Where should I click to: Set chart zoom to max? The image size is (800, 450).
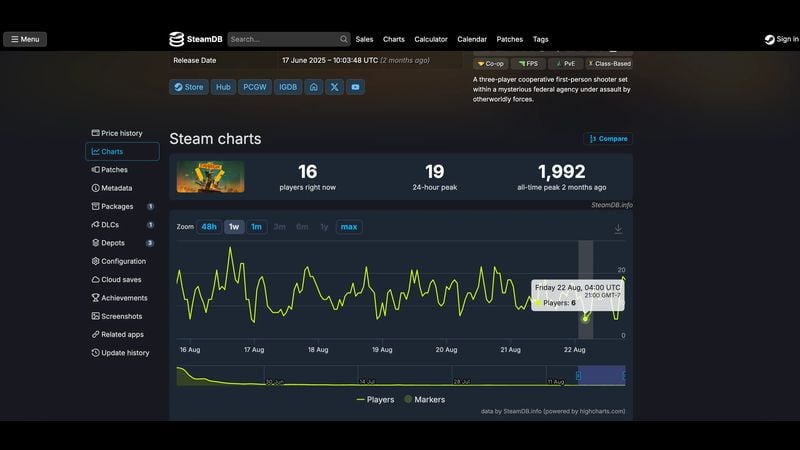tap(349, 227)
